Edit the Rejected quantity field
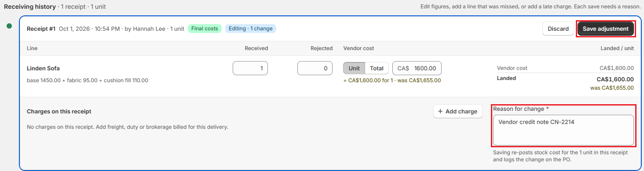The width and height of the screenshot is (644, 171). click(x=315, y=68)
